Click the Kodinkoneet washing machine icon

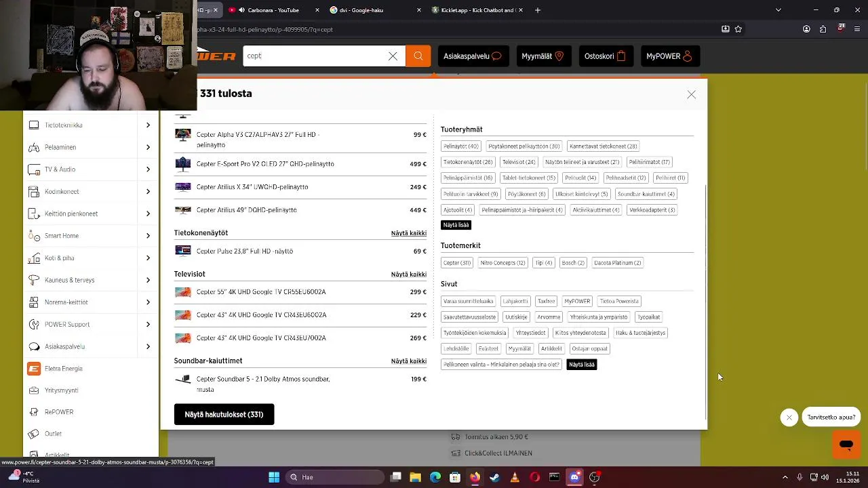point(34,192)
